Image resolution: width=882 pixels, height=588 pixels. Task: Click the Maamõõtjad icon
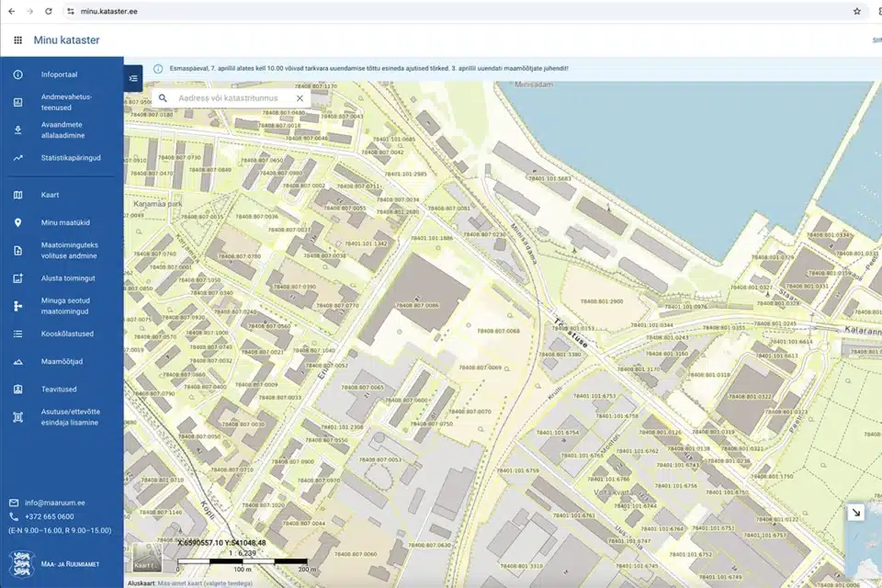click(x=18, y=362)
